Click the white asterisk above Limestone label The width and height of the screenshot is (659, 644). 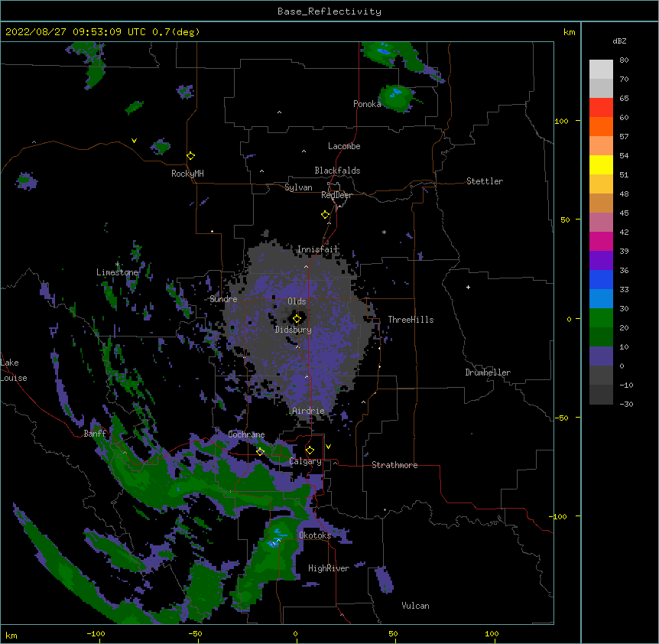tap(117, 265)
